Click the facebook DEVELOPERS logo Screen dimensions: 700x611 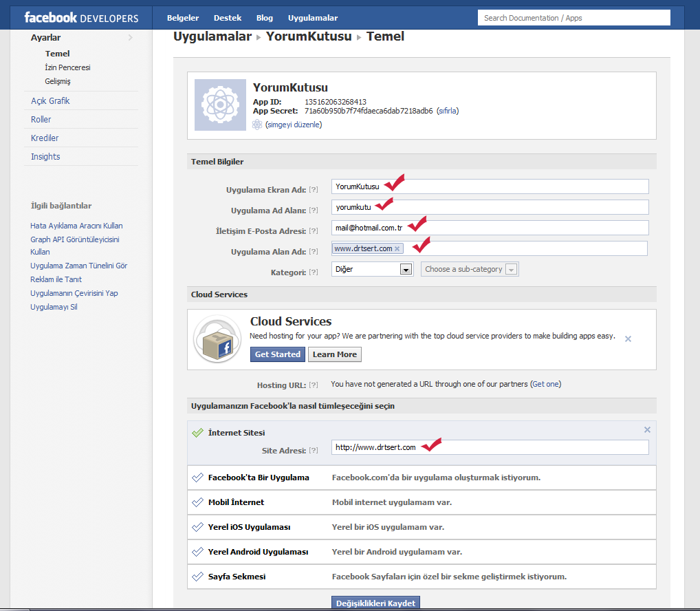(x=81, y=18)
